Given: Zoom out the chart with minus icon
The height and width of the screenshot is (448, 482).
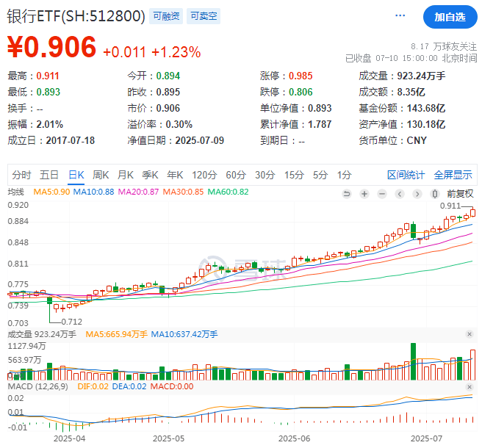Looking at the screenshot, I should [382, 194].
